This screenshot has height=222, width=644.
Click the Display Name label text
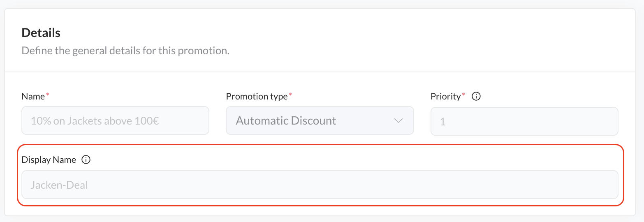pyautogui.click(x=49, y=160)
